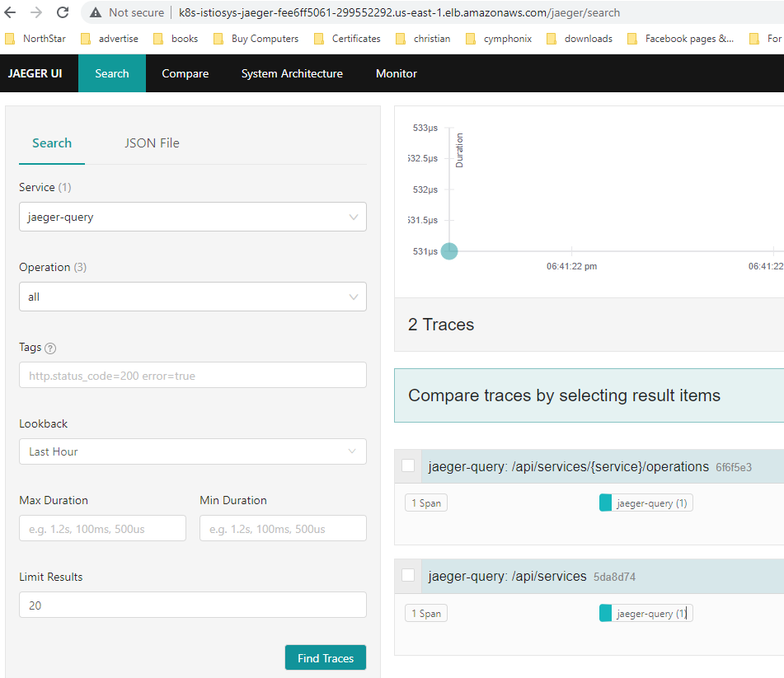This screenshot has width=784, height=678.
Task: Open the Certificates bookmark folder
Action: (x=347, y=39)
